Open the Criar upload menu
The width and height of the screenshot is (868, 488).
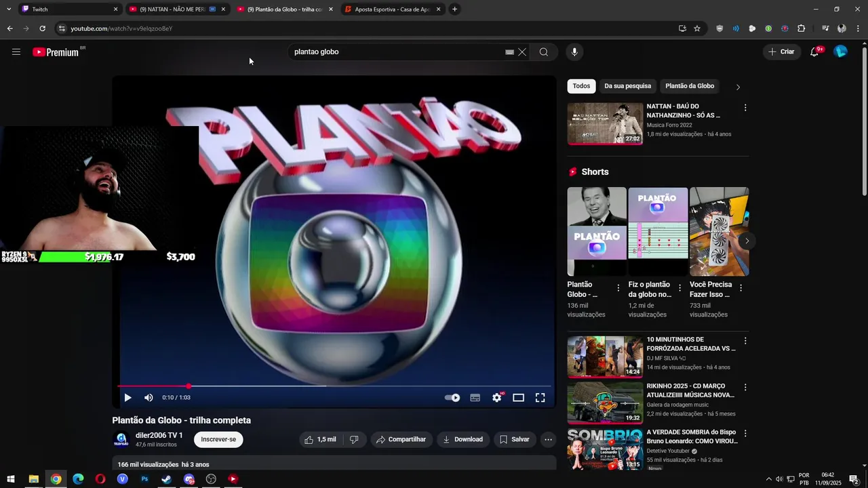pos(781,52)
